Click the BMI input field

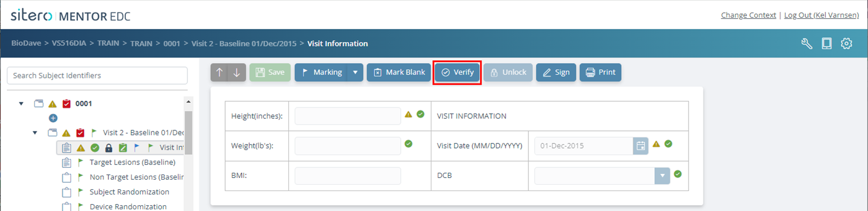click(348, 176)
